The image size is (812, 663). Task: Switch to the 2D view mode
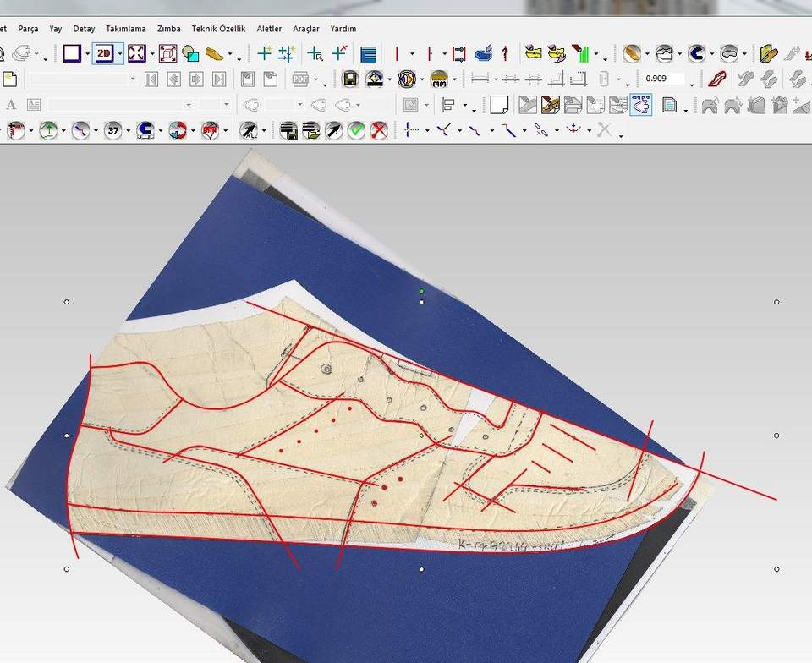pyautogui.click(x=105, y=53)
